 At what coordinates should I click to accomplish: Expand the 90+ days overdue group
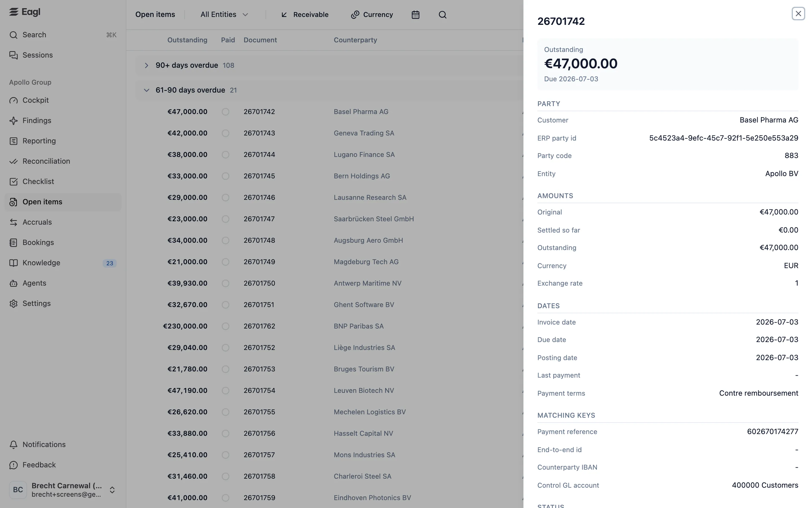tap(146, 65)
